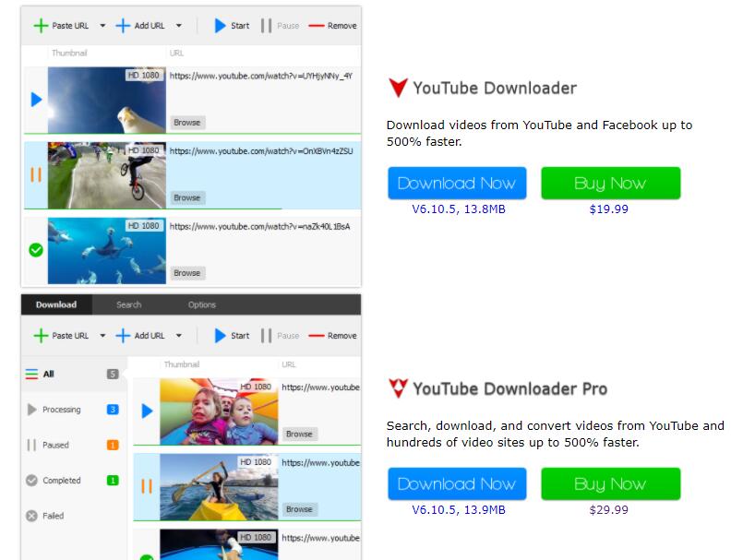
Task: Click the Processing count badge showing 3
Action: pos(113,410)
